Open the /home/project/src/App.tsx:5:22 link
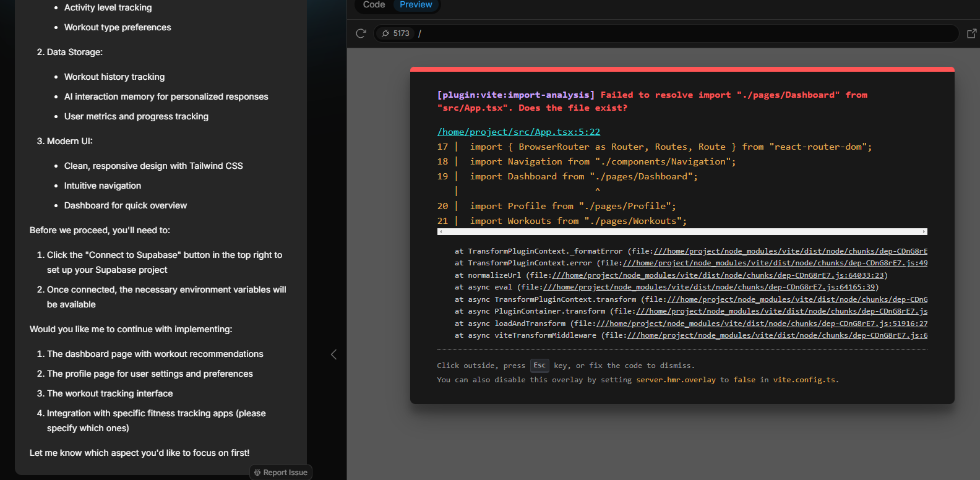This screenshot has width=980, height=480. 518,132
